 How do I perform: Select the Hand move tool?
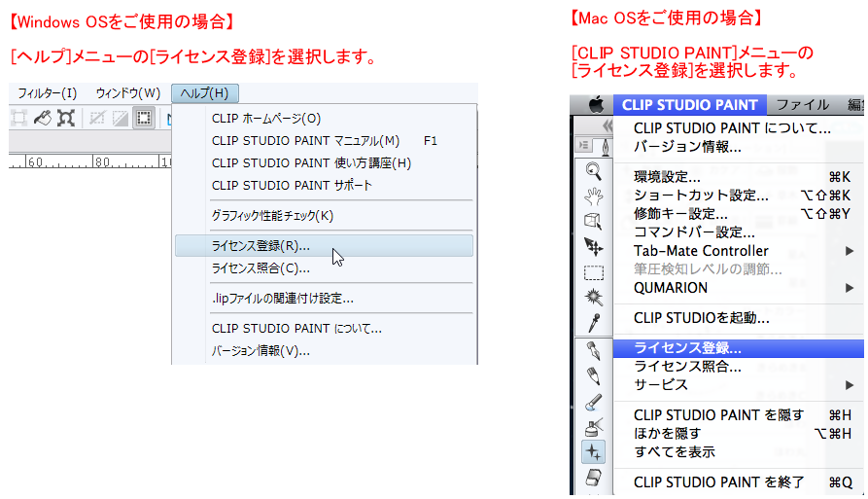pyautogui.click(x=594, y=196)
